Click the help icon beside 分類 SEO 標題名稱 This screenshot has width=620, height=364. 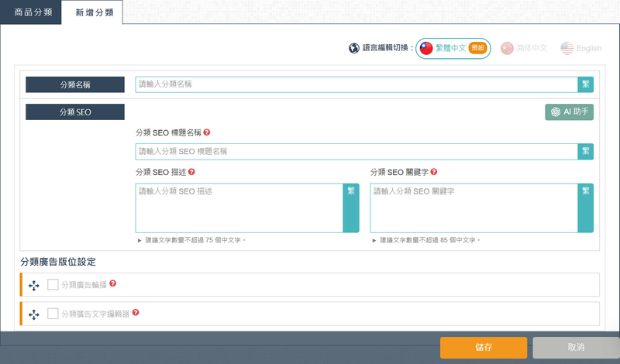pyautogui.click(x=207, y=133)
